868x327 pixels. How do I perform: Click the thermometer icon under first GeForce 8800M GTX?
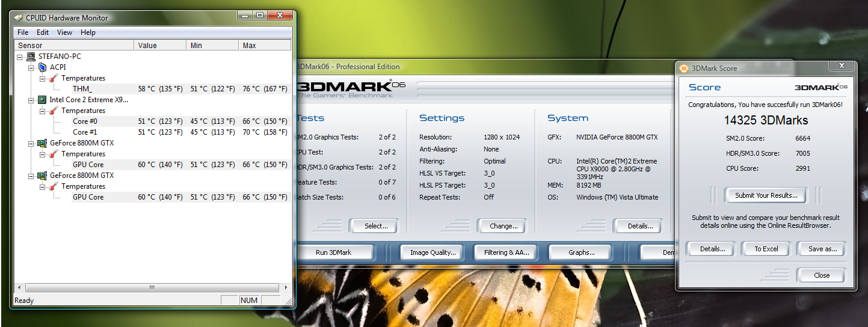point(54,154)
